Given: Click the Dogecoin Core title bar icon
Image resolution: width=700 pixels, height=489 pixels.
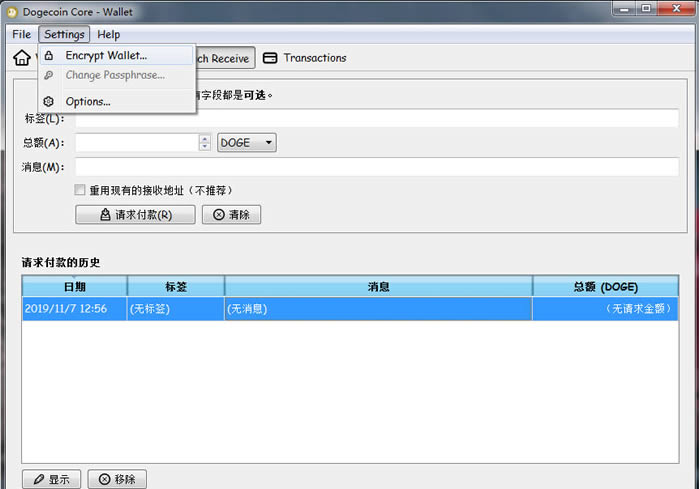Looking at the screenshot, I should click(13, 10).
